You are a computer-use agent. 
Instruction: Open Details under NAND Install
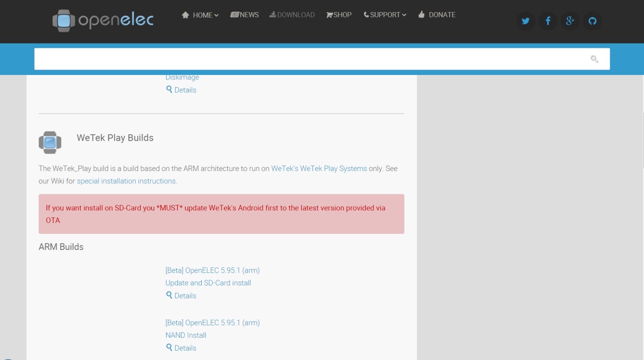(x=185, y=348)
